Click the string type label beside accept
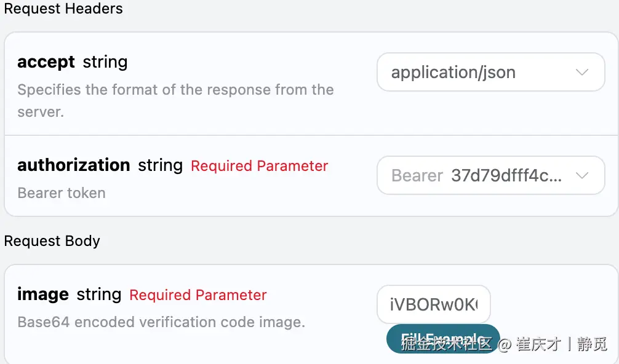The height and width of the screenshot is (364, 619). [x=105, y=62]
